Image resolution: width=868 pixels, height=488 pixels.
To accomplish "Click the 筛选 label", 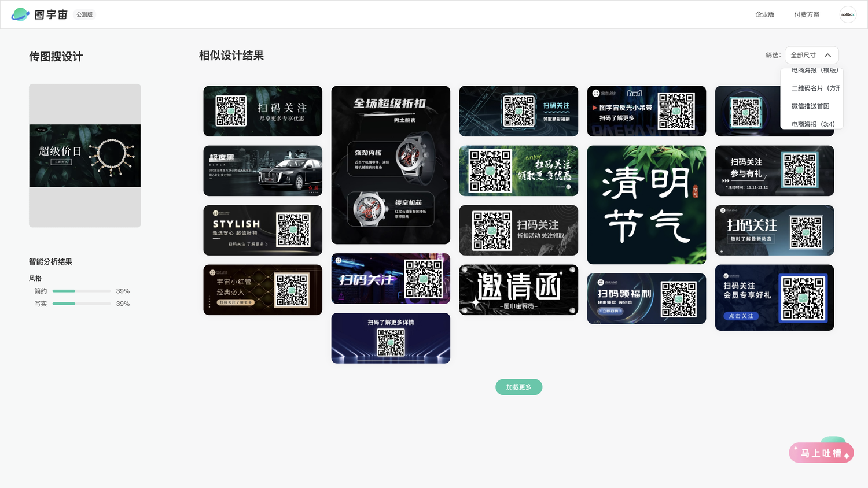I will coord(773,56).
